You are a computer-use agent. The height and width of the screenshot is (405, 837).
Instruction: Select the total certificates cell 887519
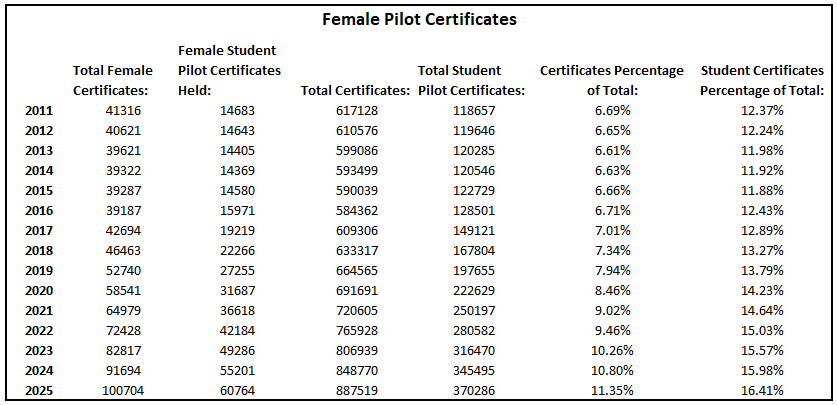point(355,390)
